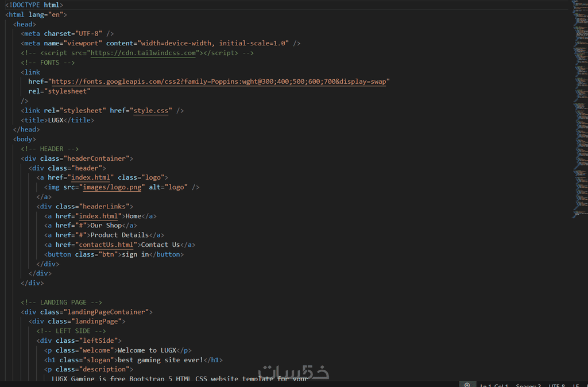The image size is (588, 387).
Task: Click the <!-- FONTS --> comment
Action: coord(48,63)
